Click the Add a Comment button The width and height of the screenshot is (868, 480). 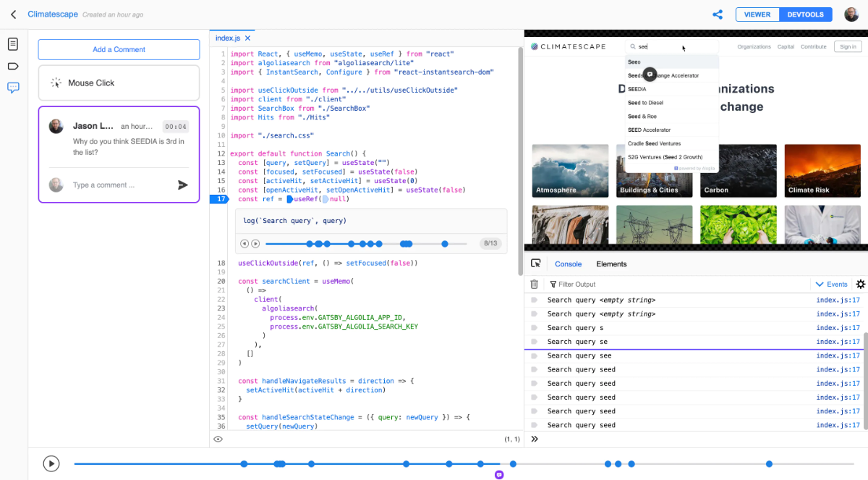coord(119,49)
